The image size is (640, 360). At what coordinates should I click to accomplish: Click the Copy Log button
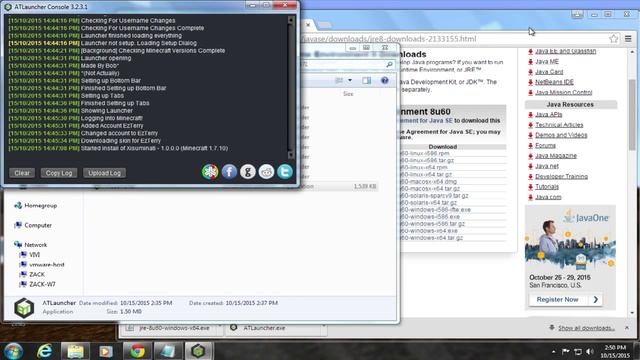point(59,173)
